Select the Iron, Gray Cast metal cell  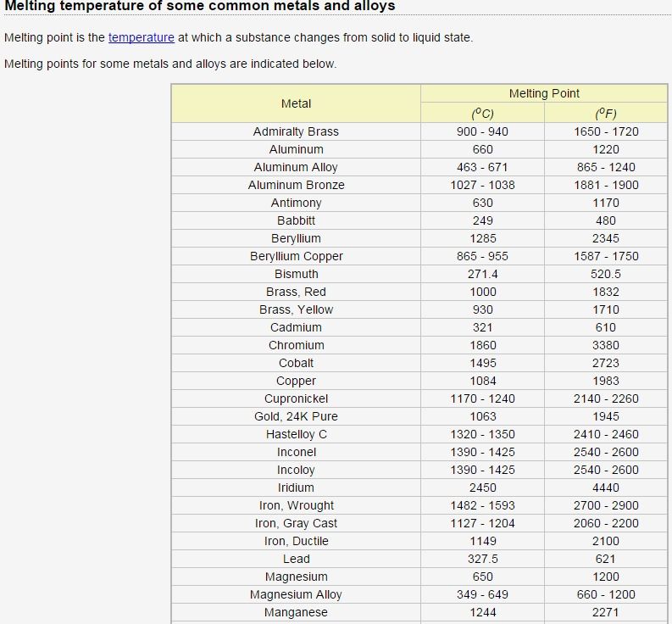pos(296,523)
